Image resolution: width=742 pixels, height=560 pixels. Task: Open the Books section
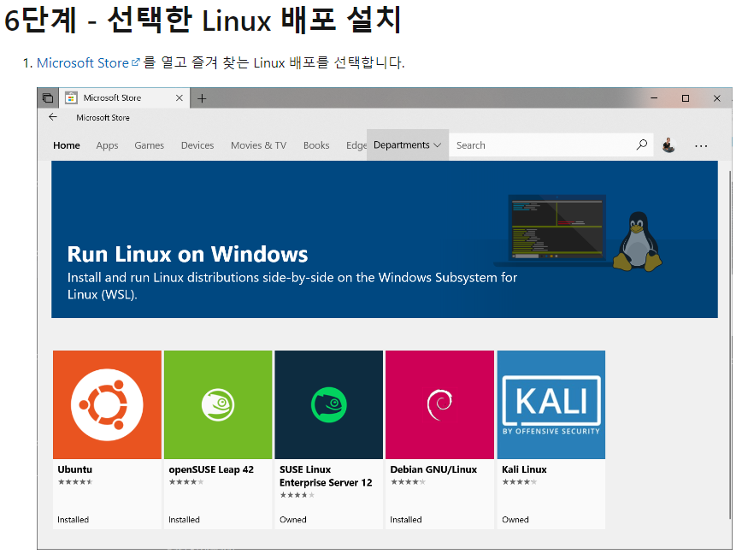316,145
